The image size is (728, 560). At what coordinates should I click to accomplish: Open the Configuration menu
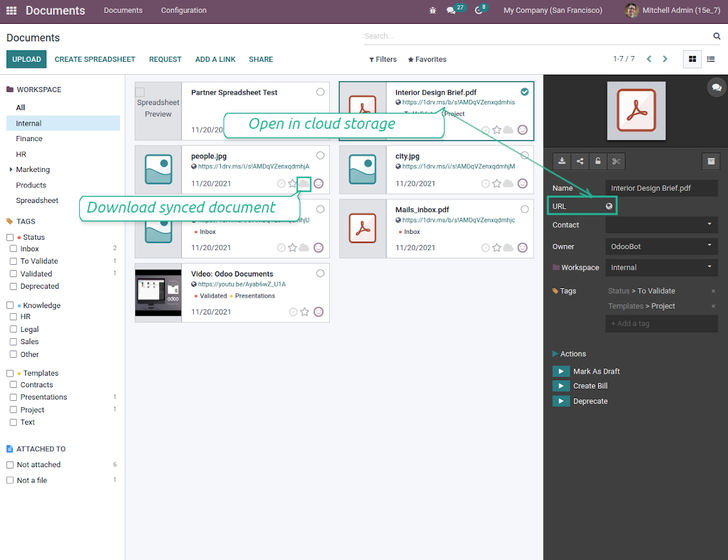click(184, 10)
